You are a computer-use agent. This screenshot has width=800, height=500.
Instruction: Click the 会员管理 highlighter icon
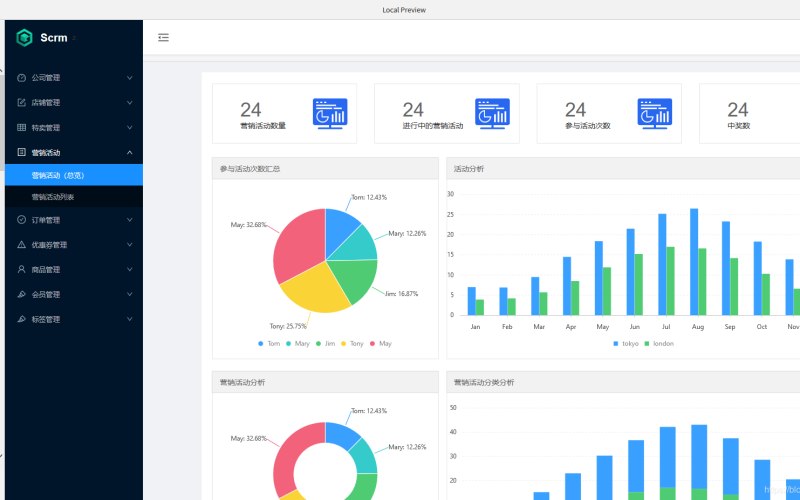click(21, 294)
